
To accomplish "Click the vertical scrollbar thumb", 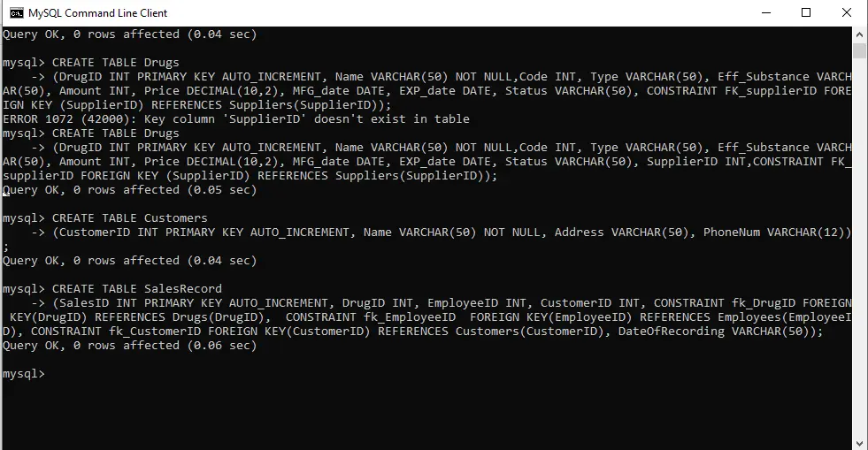I will (859, 51).
